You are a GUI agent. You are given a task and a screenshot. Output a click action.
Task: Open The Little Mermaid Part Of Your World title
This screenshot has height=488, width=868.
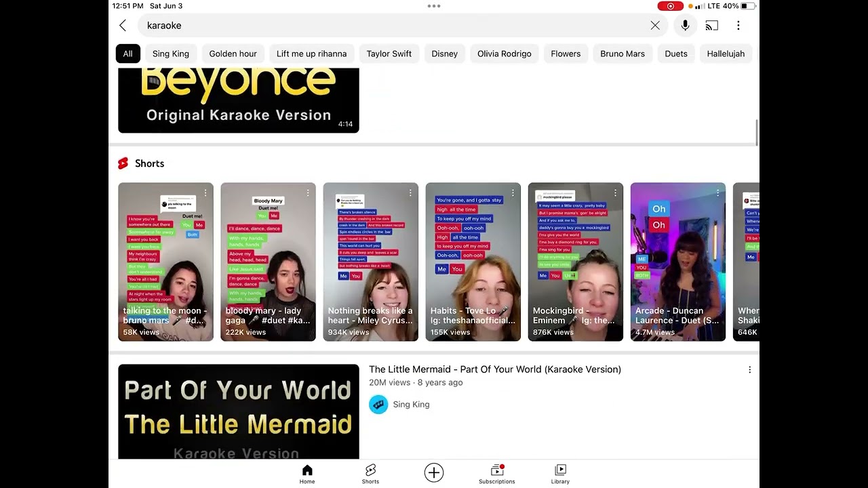[x=495, y=369]
